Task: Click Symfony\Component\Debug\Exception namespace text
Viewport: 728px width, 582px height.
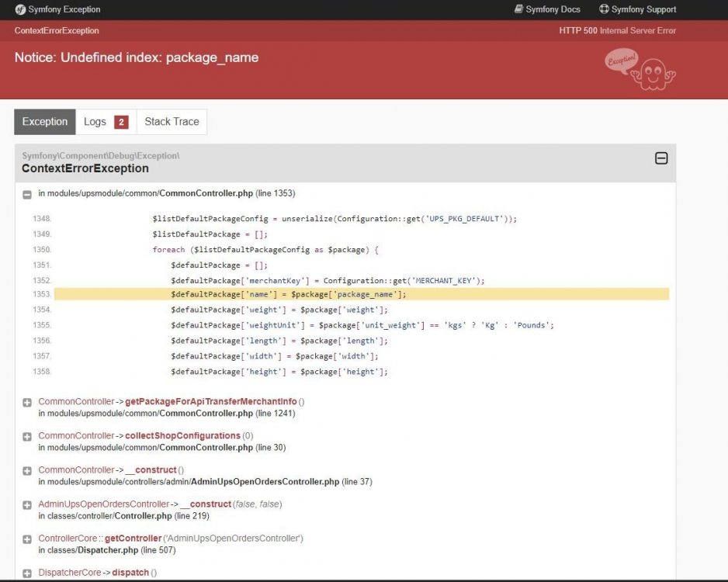Action: tap(101, 156)
